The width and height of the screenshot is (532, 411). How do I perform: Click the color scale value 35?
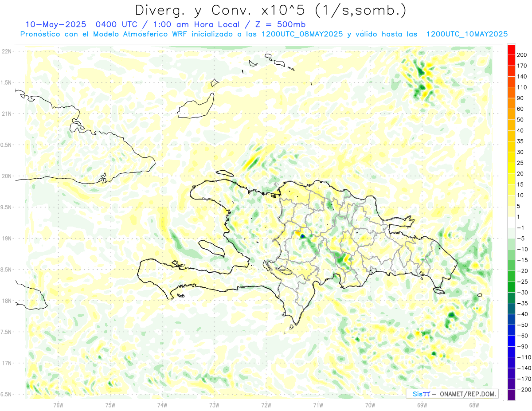(521, 141)
